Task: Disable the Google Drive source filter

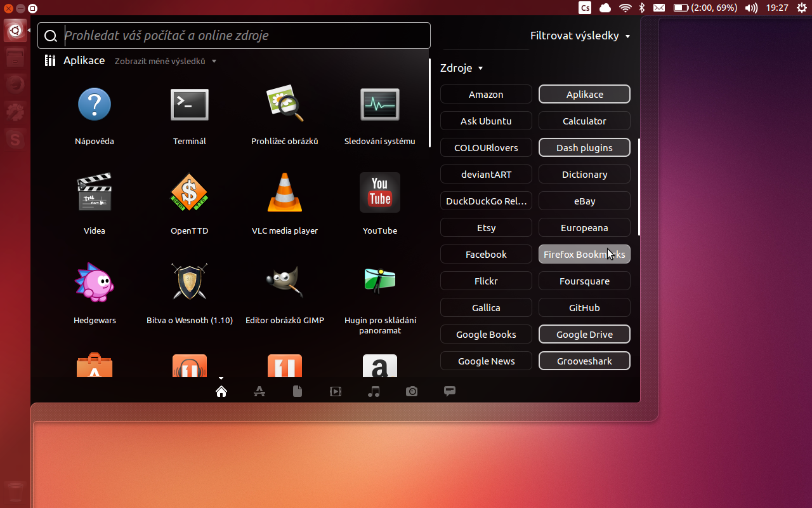Action: point(584,334)
